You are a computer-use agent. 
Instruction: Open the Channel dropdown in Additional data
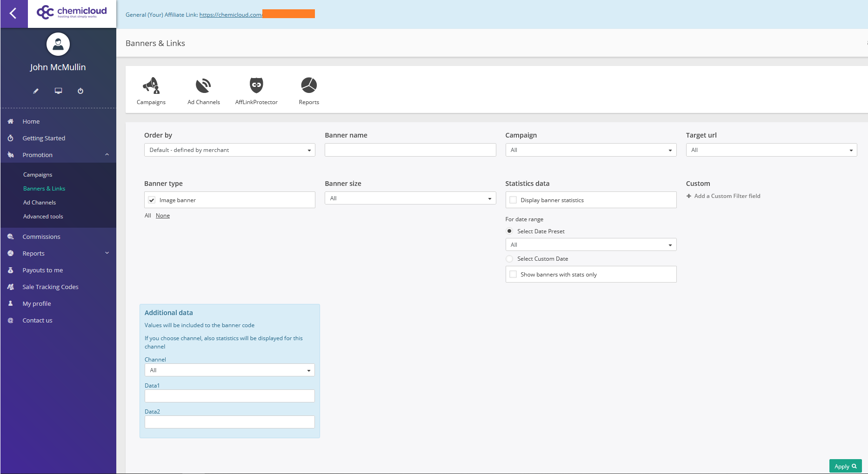(x=229, y=370)
